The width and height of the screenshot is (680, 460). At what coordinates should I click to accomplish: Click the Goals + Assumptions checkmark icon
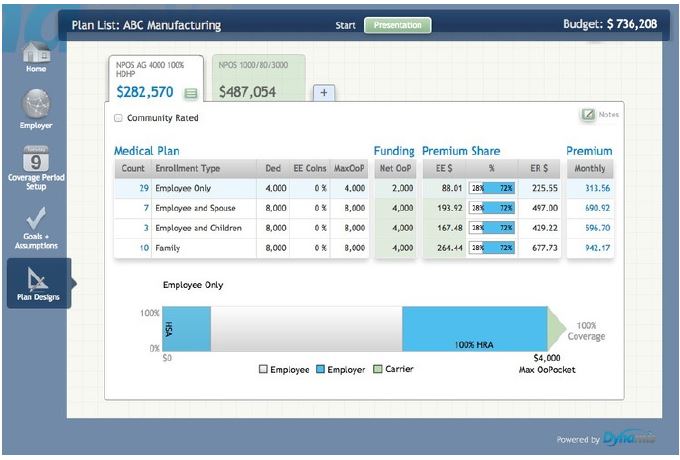pos(36,218)
